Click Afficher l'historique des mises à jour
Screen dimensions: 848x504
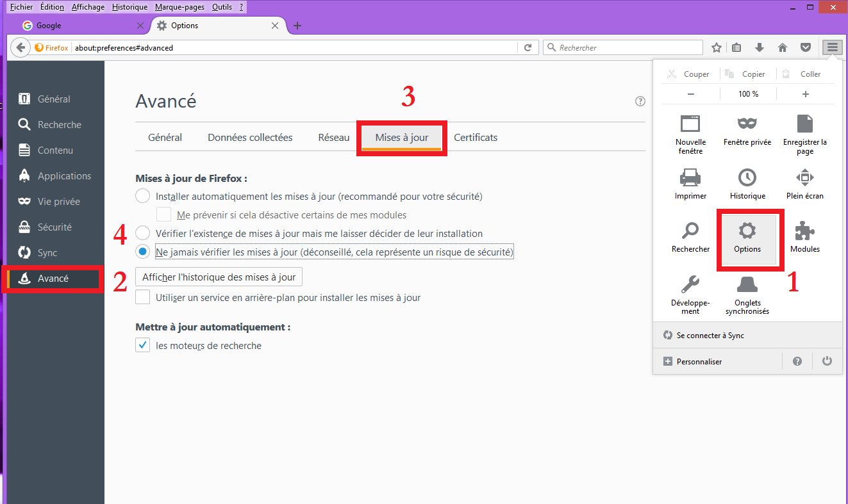click(219, 277)
